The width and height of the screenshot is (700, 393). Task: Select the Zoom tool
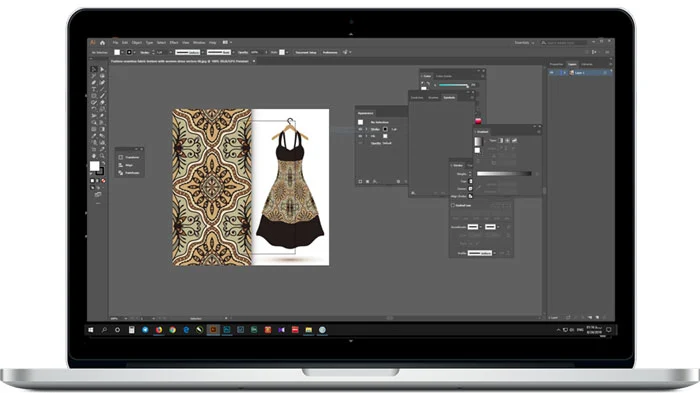coord(102,156)
